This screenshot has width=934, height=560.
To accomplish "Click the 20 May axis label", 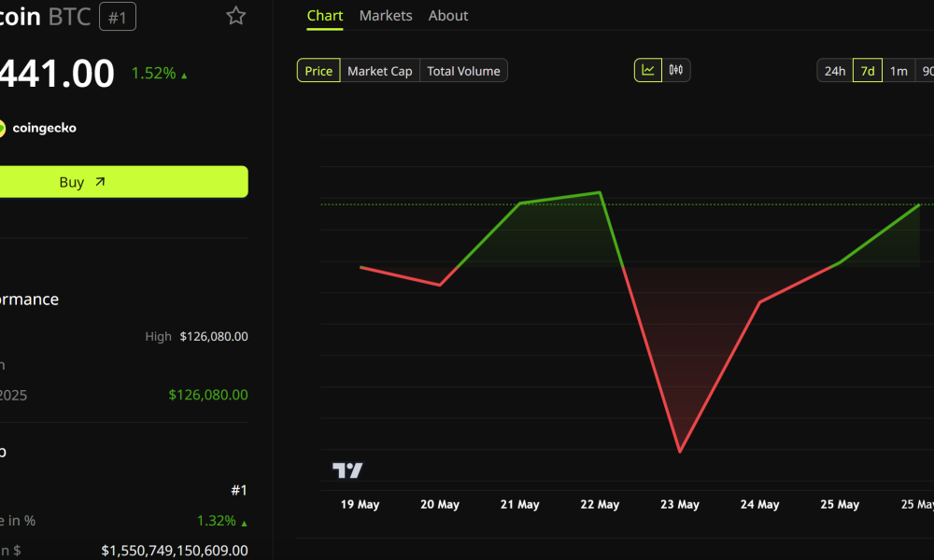I will tap(440, 505).
